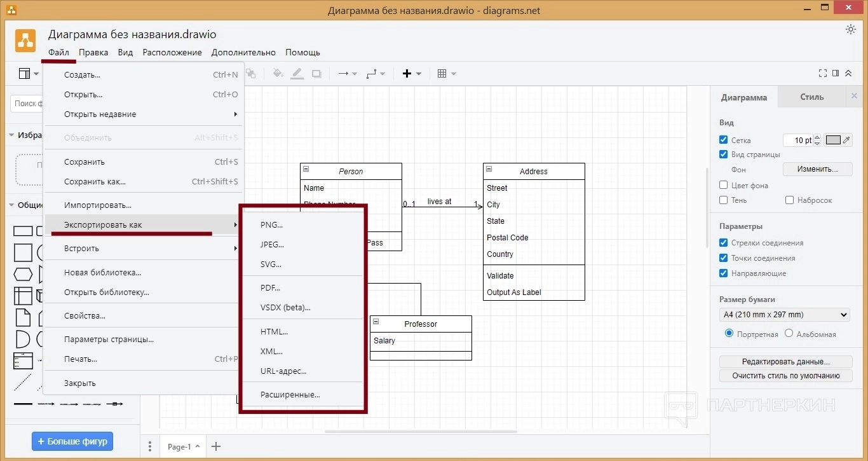Viewport: 868px width, 461px height.
Task: Open the paper size A4 dropdown
Action: pos(785,315)
